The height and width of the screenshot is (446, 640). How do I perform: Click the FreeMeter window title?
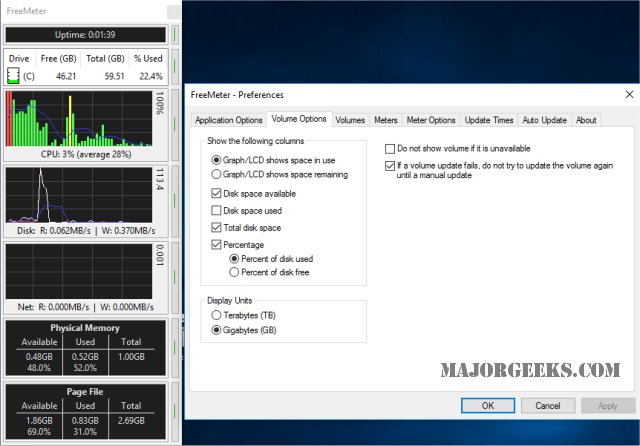pyautogui.click(x=27, y=11)
